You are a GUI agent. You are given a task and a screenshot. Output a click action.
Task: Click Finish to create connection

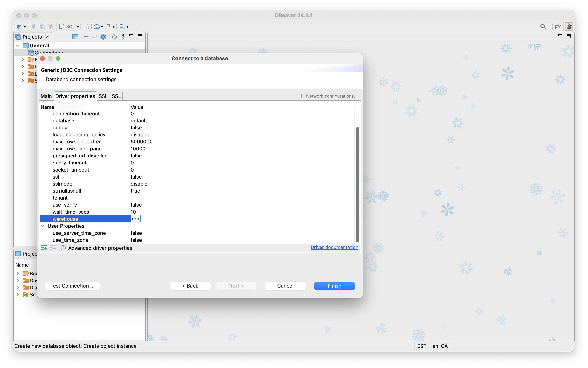334,286
